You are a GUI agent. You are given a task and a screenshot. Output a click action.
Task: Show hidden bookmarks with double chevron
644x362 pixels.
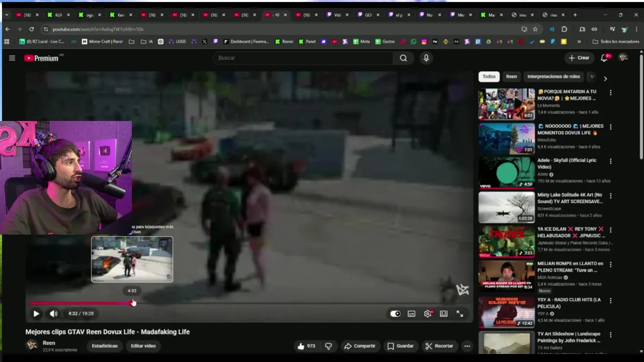click(x=579, y=42)
